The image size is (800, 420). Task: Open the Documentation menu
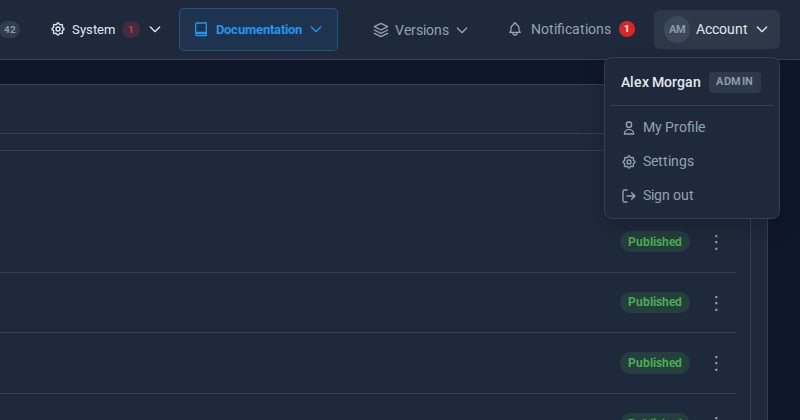tap(258, 30)
